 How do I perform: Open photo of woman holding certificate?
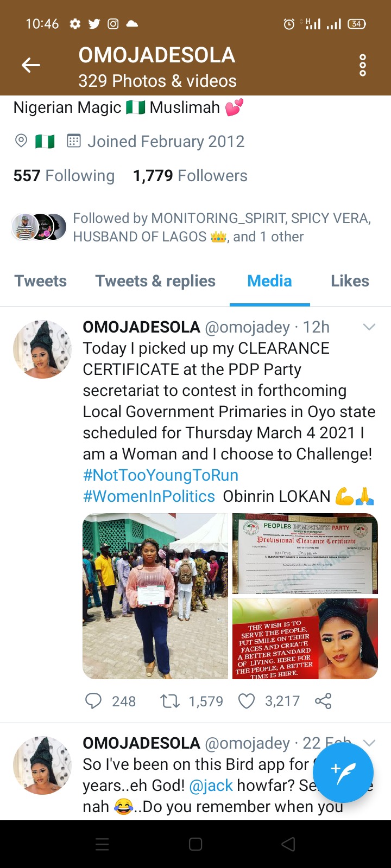point(155,596)
